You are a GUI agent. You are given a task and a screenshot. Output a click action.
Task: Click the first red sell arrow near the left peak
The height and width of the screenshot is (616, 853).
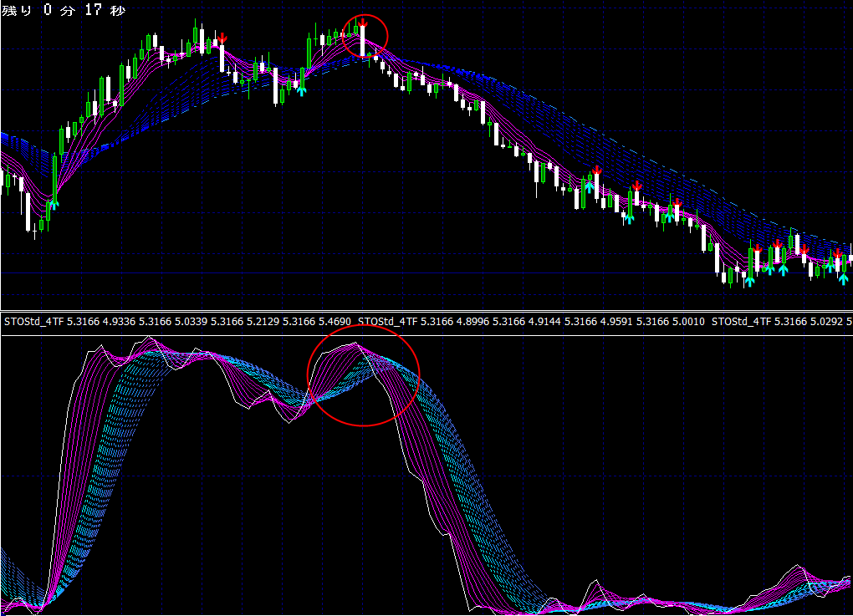222,38
